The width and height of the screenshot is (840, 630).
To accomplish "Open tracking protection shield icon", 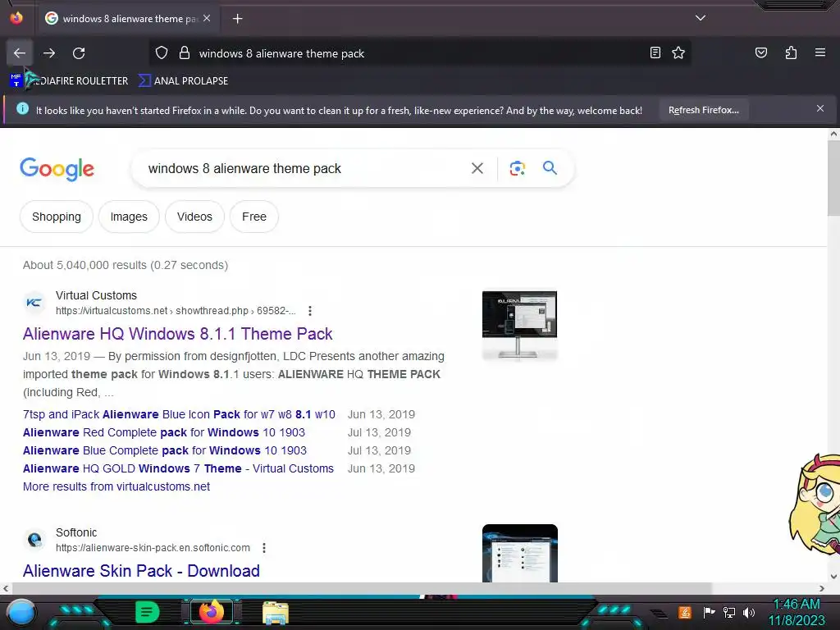I will tap(162, 53).
